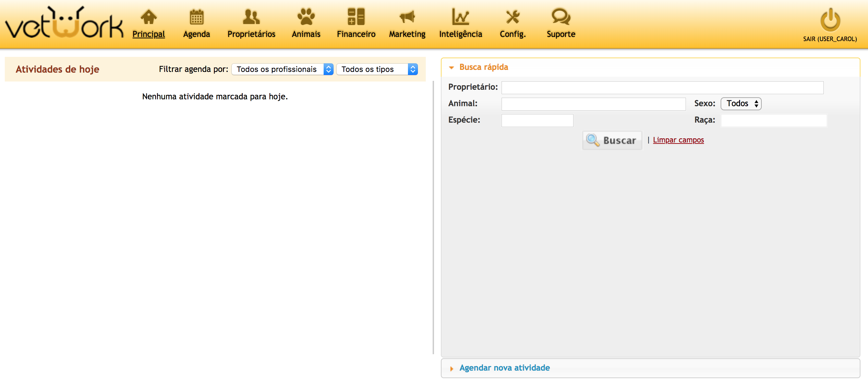Viewport: 868px width, 385px height.
Task: Go to the Agenda menu label
Action: coord(196,34)
